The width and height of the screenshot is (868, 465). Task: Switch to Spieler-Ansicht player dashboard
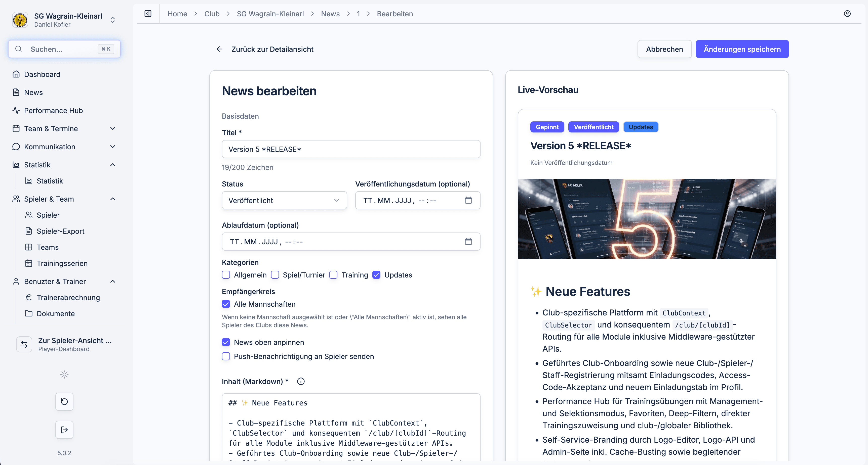pyautogui.click(x=64, y=344)
